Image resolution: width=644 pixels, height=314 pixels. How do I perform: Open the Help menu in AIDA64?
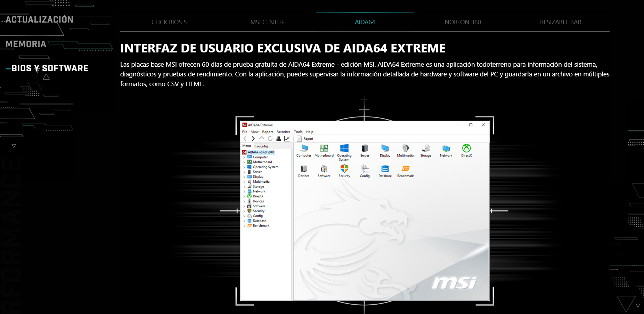pyautogui.click(x=310, y=132)
